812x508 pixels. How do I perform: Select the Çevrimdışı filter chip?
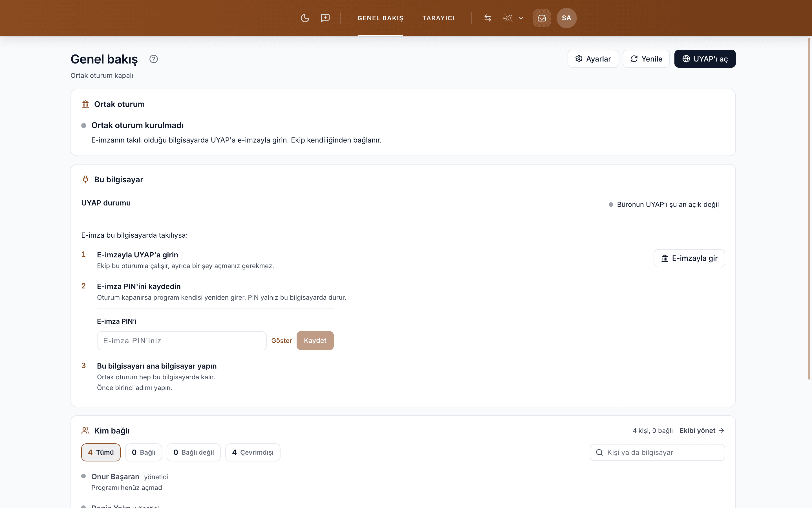[253, 452]
